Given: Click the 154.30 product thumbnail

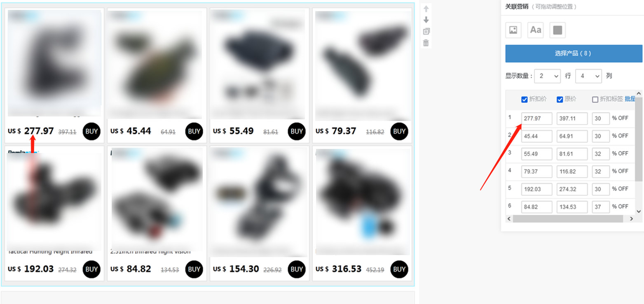Looking at the screenshot, I should (x=260, y=202).
